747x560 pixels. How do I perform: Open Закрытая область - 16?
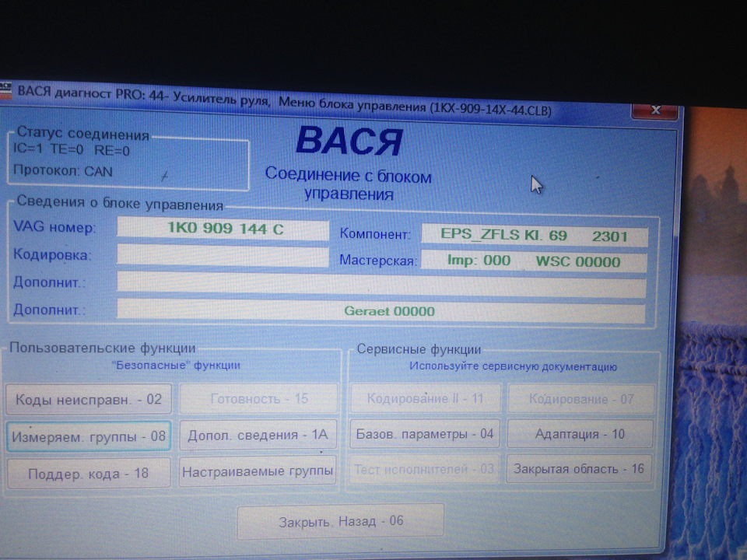[578, 468]
